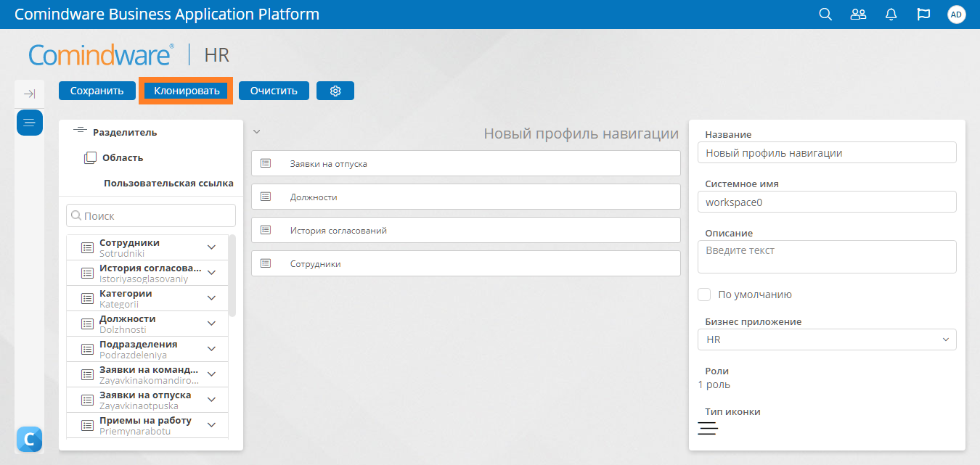Expand the sidebar with arrow icon
980x465 pixels.
(x=30, y=94)
